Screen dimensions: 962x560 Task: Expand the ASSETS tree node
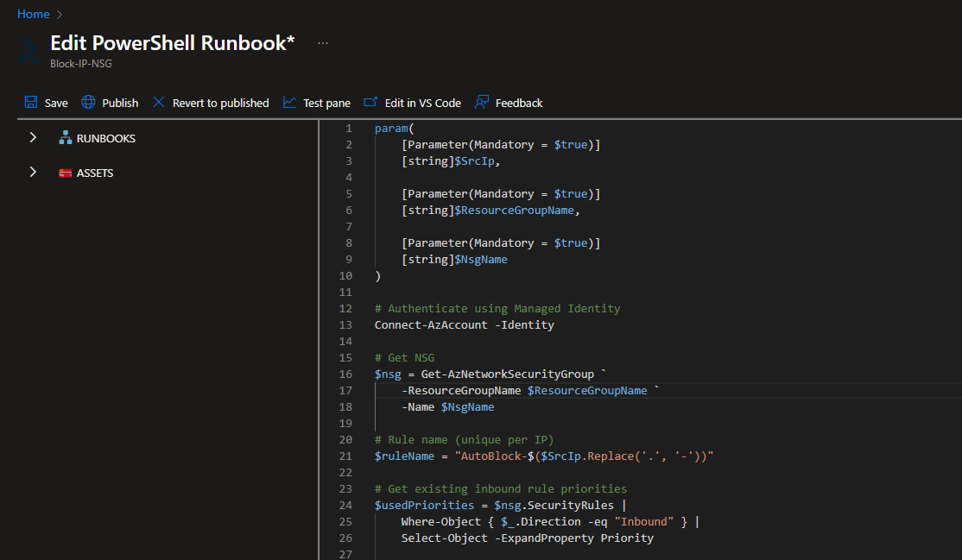click(x=33, y=173)
